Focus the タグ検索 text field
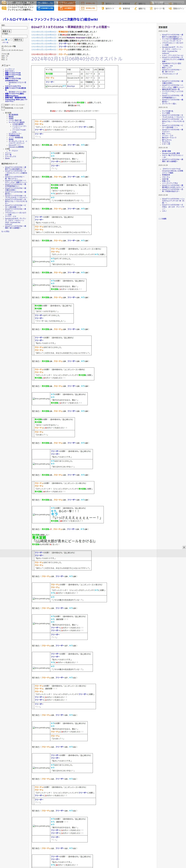Image resolution: width=186 pixels, height=868 pixels. tap(14, 36)
